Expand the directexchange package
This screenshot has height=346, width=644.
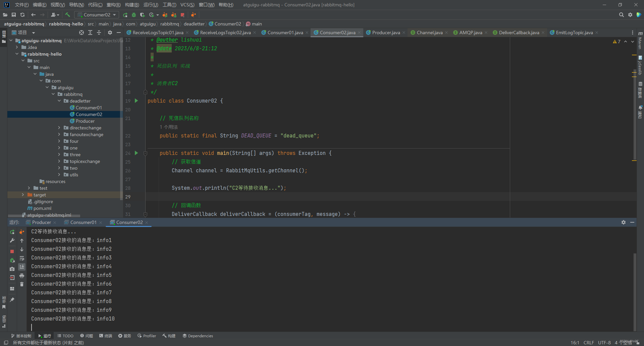coord(59,128)
